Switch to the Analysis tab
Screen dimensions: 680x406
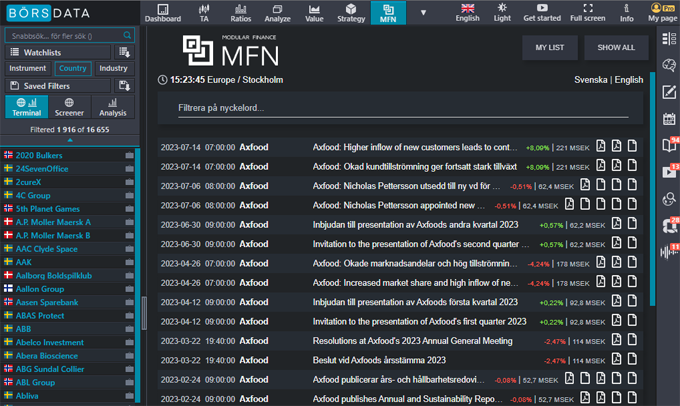tap(113, 107)
